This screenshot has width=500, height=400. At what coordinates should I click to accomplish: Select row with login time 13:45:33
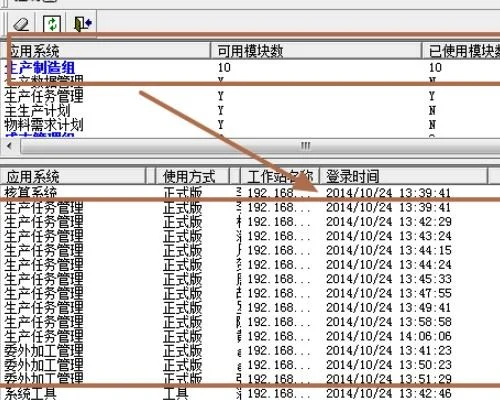click(x=250, y=279)
